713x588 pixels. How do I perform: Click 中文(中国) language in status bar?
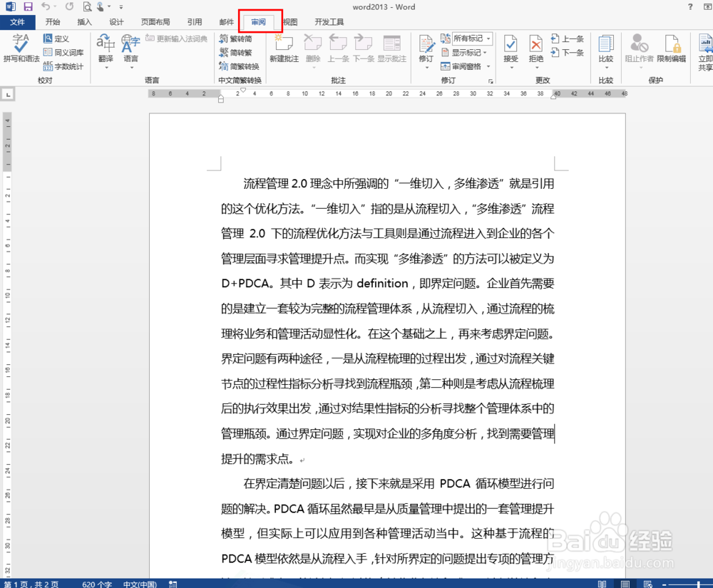pyautogui.click(x=140, y=584)
